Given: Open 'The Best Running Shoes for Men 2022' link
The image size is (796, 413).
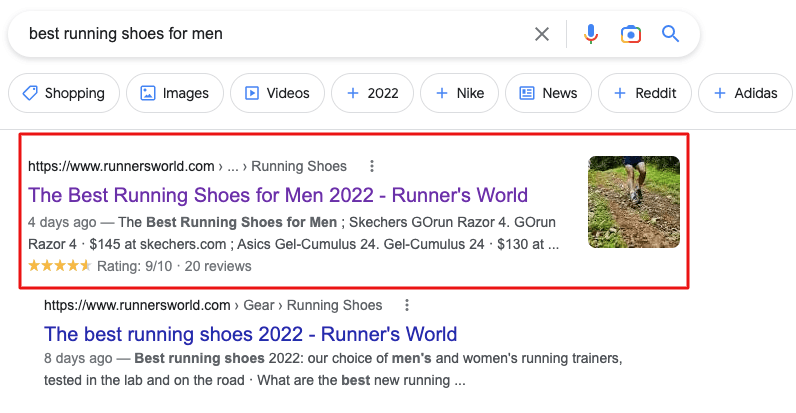Looking at the screenshot, I should click(278, 195).
